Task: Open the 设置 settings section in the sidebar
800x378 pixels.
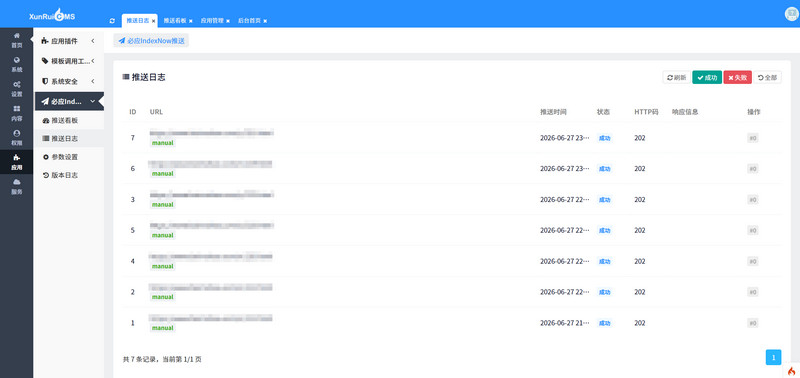Action: [x=17, y=89]
